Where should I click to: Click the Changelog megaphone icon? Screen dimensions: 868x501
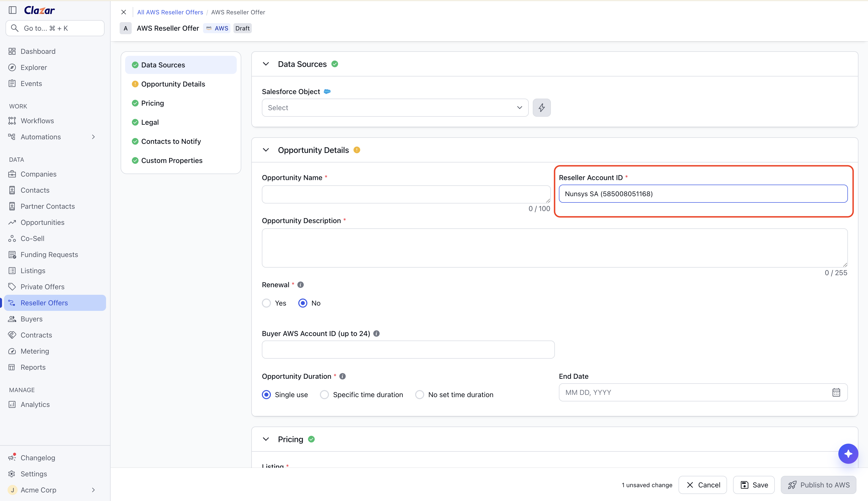[x=12, y=457]
